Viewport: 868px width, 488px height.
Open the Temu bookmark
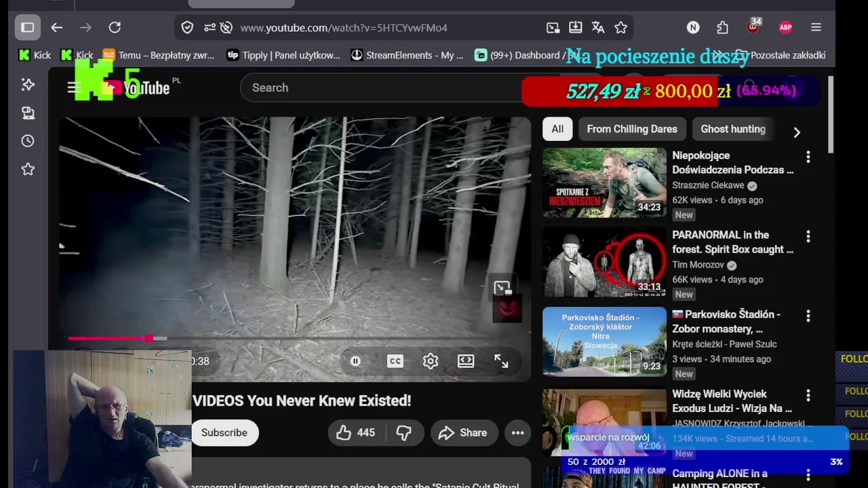point(158,55)
